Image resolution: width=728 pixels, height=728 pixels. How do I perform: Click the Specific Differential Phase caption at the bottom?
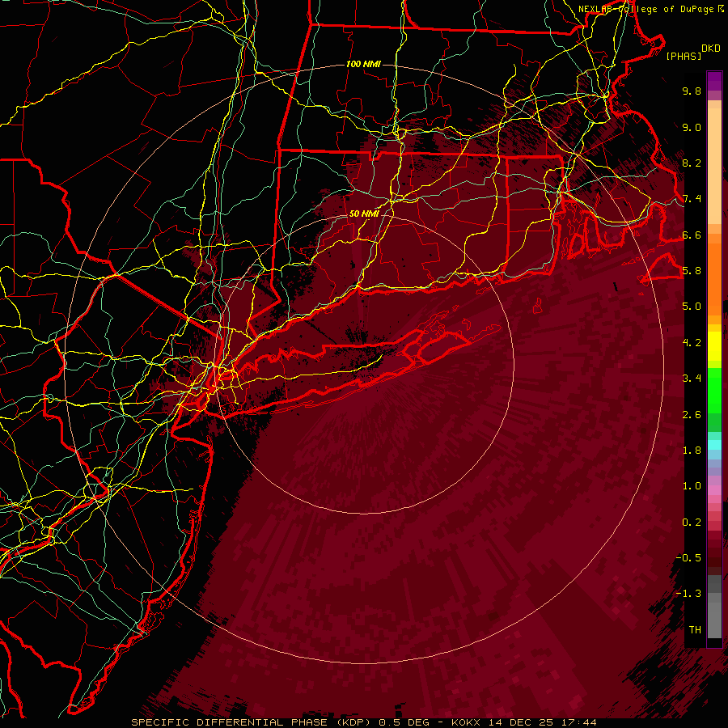click(364, 722)
